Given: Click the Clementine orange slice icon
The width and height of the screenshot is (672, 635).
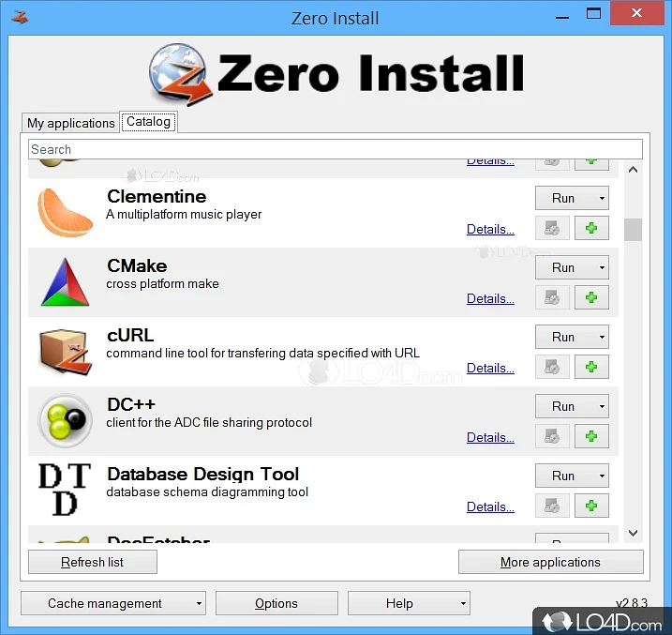Looking at the screenshot, I should pyautogui.click(x=66, y=213).
